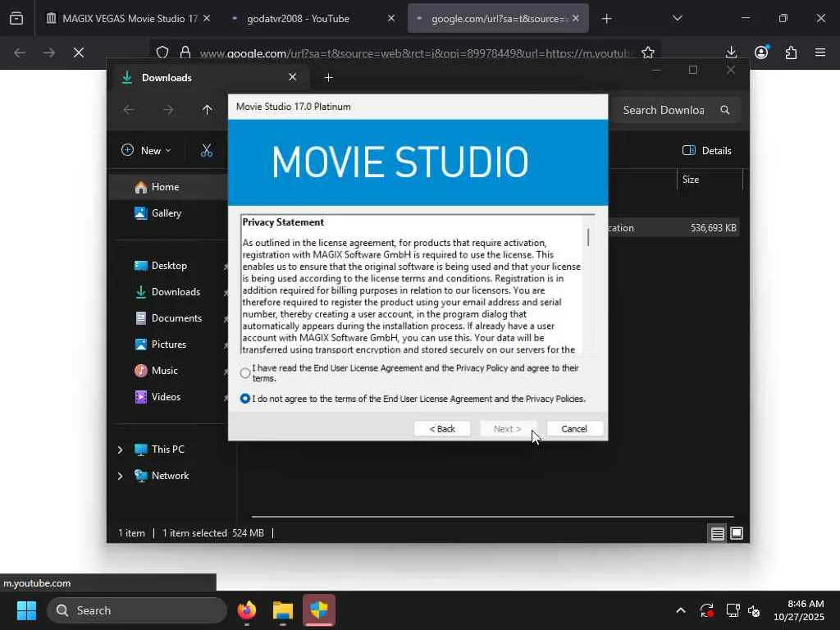The width and height of the screenshot is (840, 630).
Task: Open the browser downloads panel
Action: click(731, 52)
